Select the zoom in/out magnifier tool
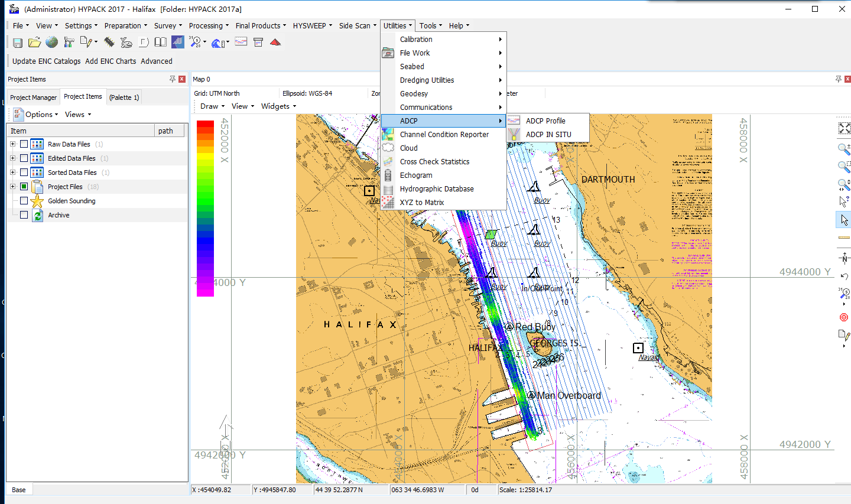The height and width of the screenshot is (504, 851). click(844, 149)
